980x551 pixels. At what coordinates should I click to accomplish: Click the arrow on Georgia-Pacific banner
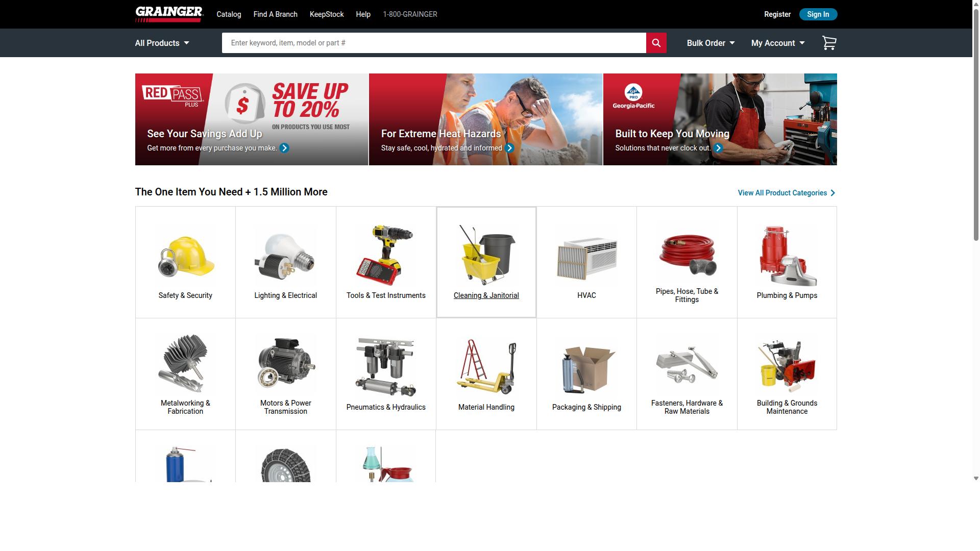(x=718, y=148)
